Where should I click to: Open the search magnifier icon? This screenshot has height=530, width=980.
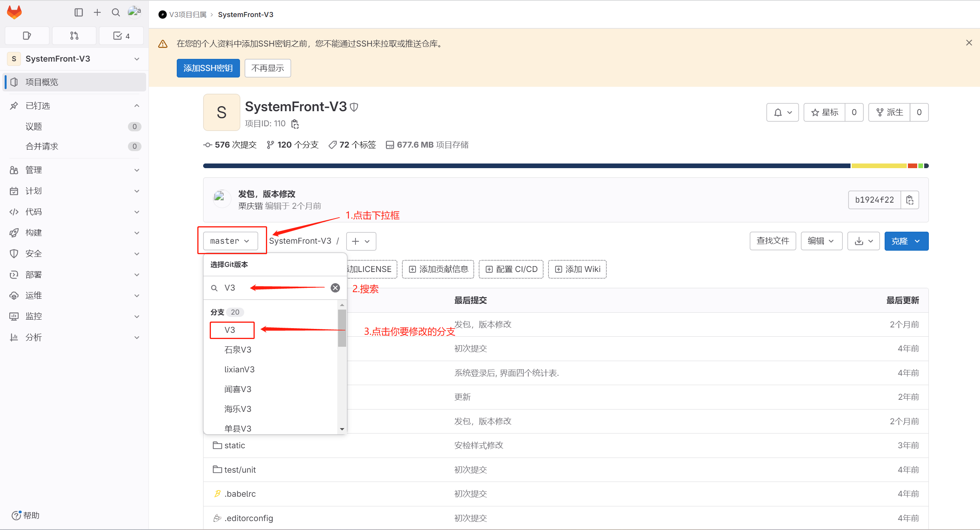116,12
